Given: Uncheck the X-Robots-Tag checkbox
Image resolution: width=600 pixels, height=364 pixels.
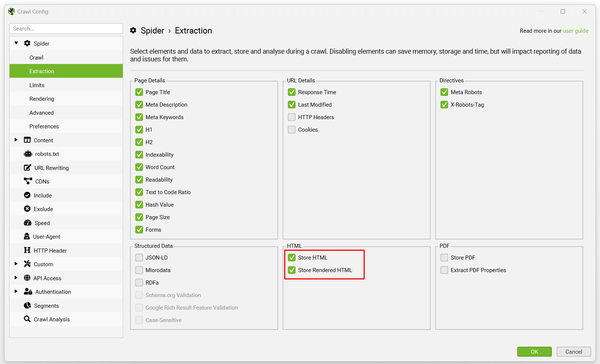Looking at the screenshot, I should click(x=444, y=104).
